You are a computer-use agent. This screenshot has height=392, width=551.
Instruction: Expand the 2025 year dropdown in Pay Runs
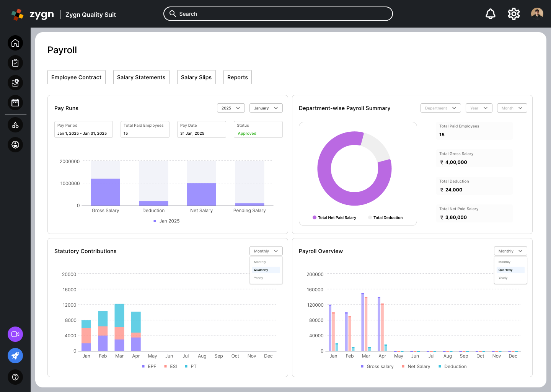(x=231, y=108)
